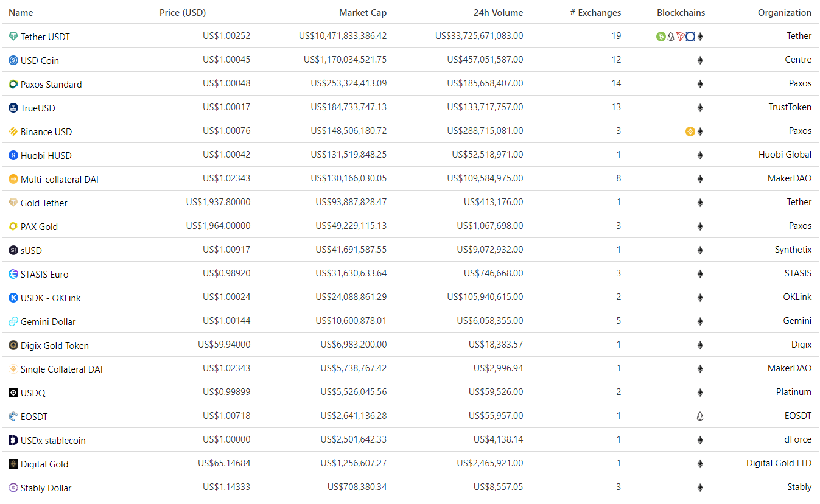This screenshot has height=504, width=820.
Task: Sort by the Price (USD) column header
Action: click(x=183, y=13)
